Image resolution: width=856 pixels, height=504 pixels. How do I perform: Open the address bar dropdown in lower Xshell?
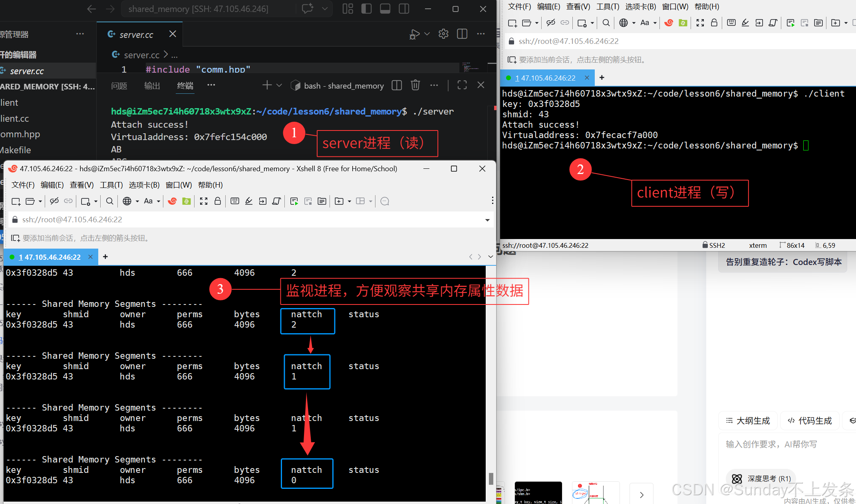click(487, 220)
